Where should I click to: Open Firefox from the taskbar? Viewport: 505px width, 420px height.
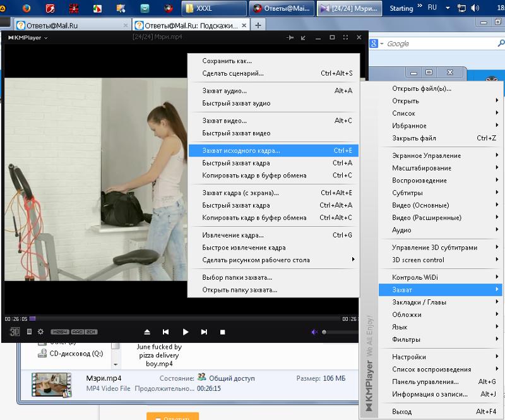pos(27,8)
